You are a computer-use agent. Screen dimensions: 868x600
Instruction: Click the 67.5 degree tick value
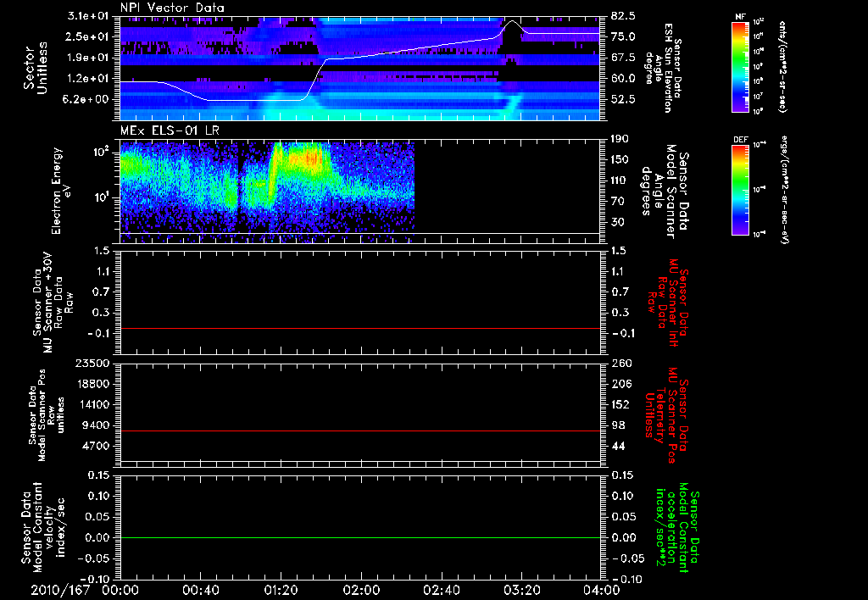[623, 58]
